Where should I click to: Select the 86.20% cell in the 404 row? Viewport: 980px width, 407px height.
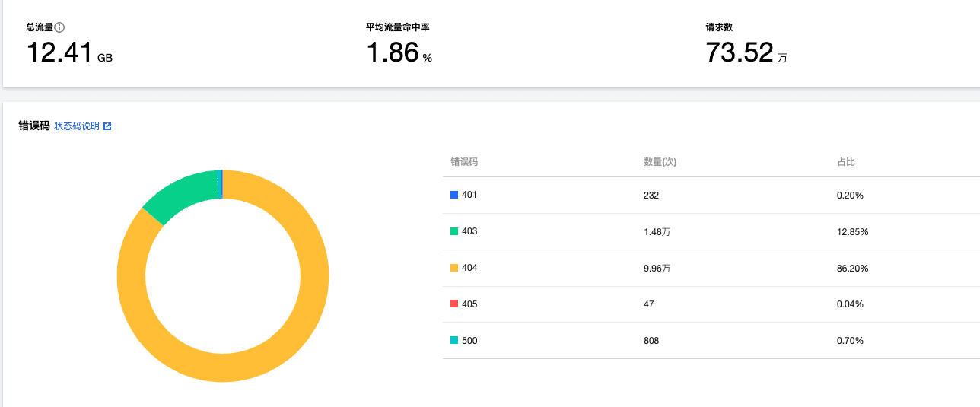[x=852, y=269]
